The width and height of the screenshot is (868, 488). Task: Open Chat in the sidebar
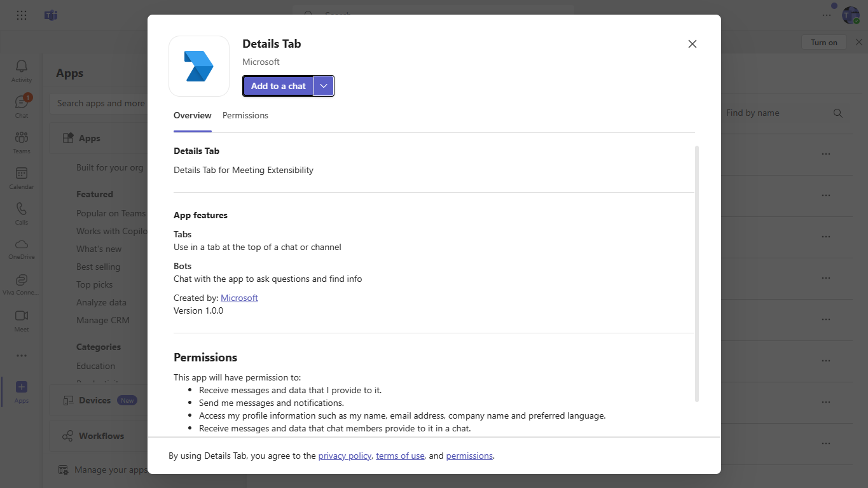click(22, 106)
